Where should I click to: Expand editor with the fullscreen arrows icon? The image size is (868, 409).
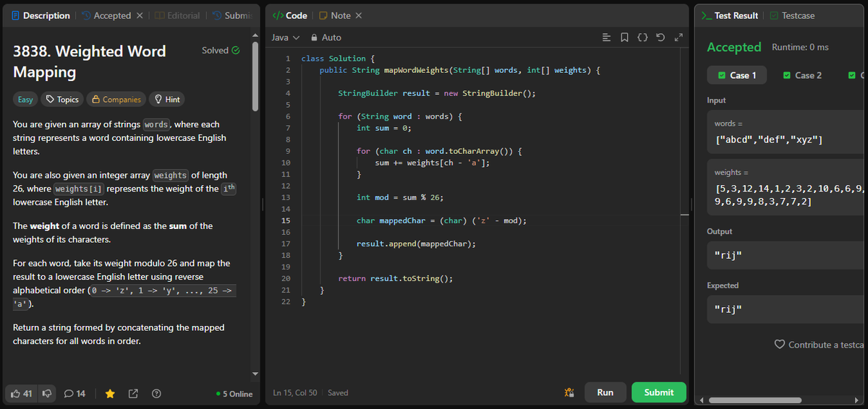[x=678, y=37]
